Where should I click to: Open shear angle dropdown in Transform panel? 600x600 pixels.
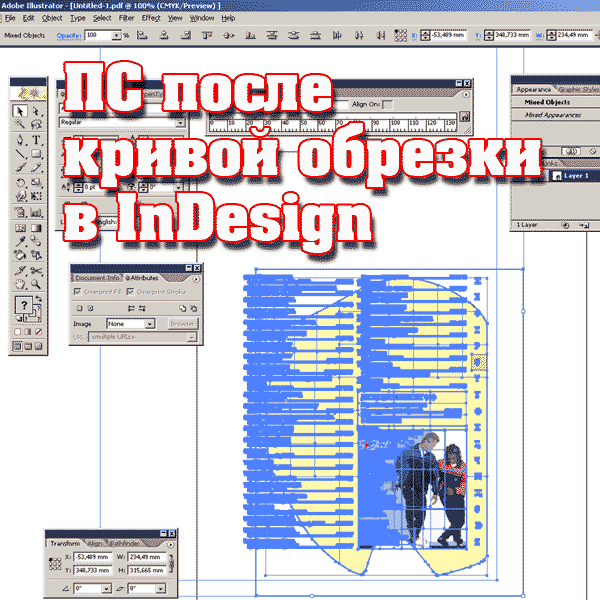(x=161, y=588)
